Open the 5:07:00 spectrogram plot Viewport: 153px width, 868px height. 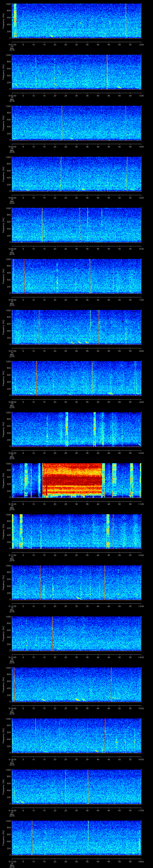pyautogui.click(x=77, y=327)
